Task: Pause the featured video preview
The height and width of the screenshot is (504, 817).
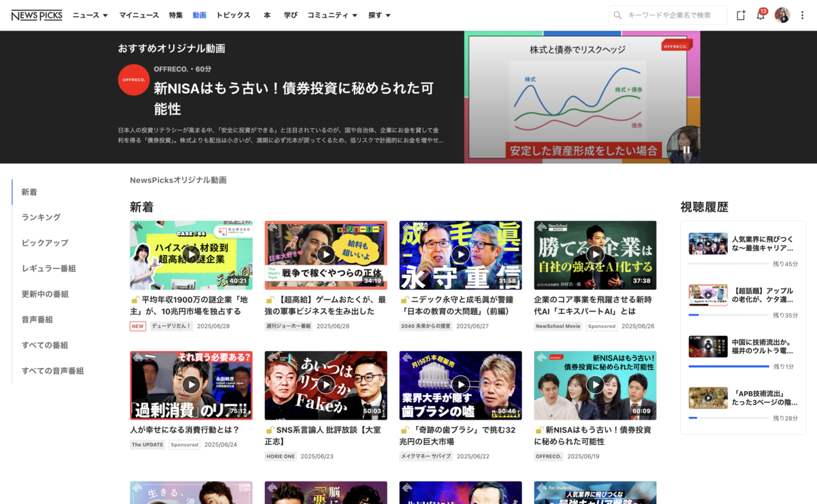Action: pyautogui.click(x=686, y=150)
